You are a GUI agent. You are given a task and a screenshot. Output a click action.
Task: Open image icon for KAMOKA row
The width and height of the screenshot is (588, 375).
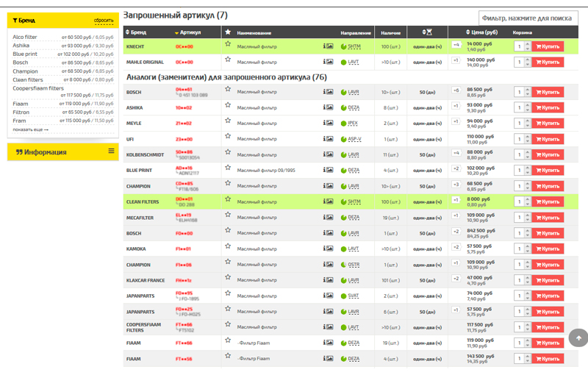click(x=329, y=249)
